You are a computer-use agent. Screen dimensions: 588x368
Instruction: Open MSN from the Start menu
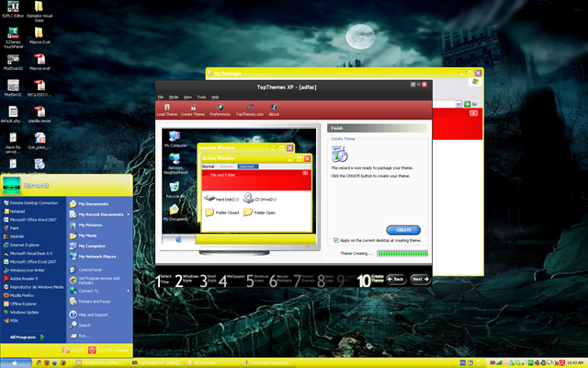[x=11, y=321]
